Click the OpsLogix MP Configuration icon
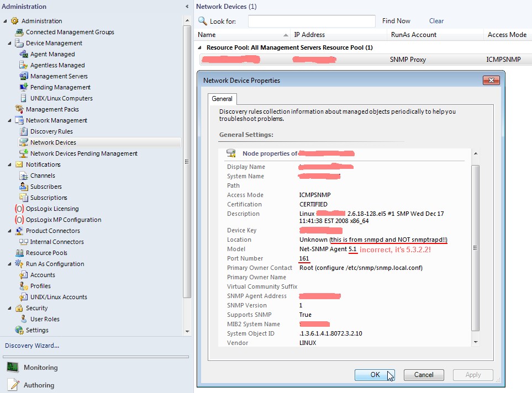Viewport: 532px width, 393px height. click(19, 220)
